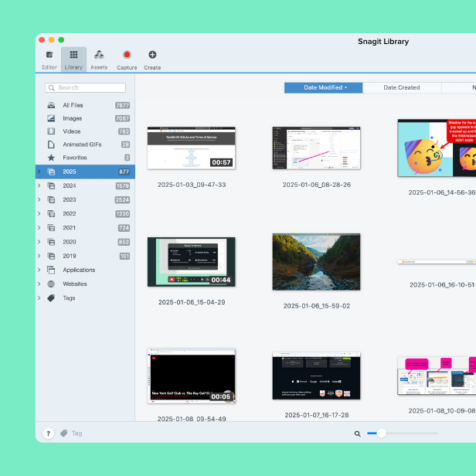Click the 7877 count badge for All Files

122,105
